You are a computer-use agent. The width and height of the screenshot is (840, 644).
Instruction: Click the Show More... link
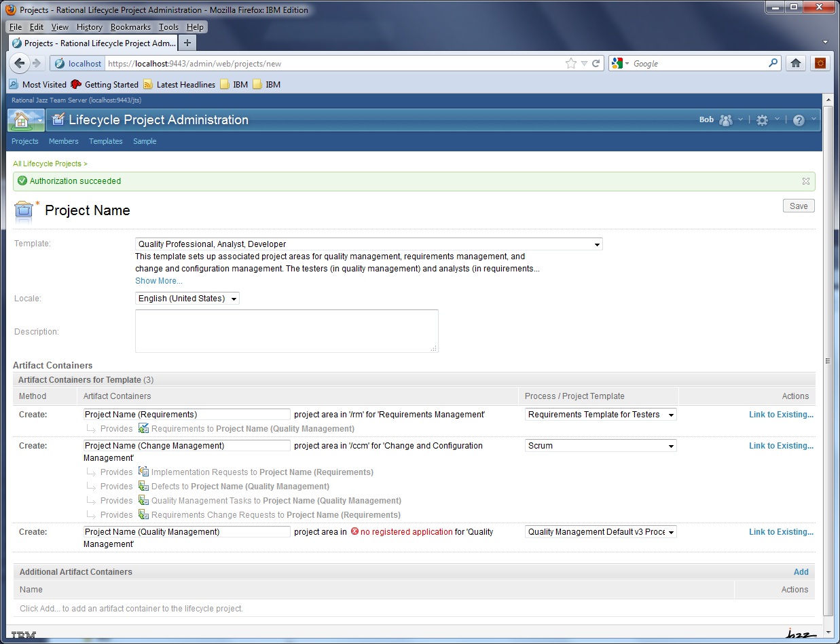(159, 281)
